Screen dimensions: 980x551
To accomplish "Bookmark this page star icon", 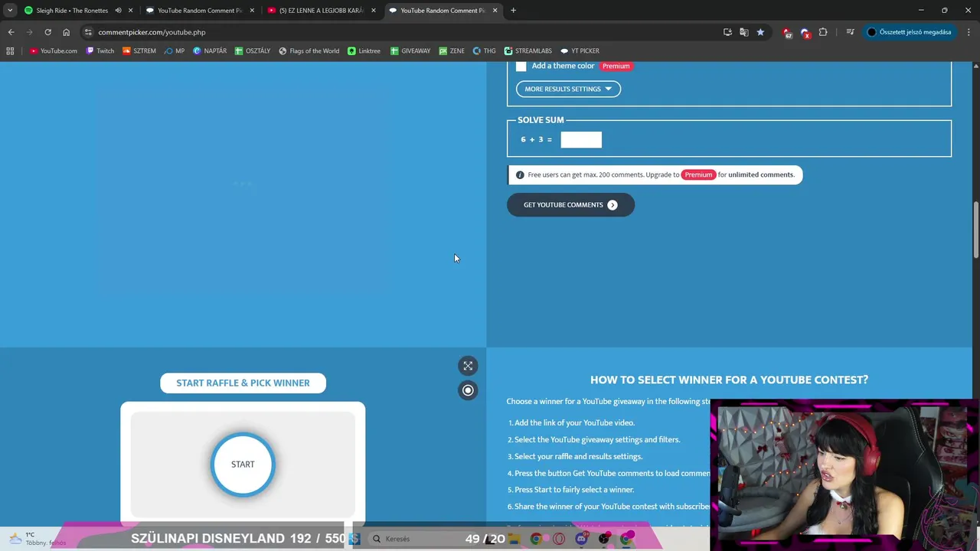I will click(x=760, y=32).
